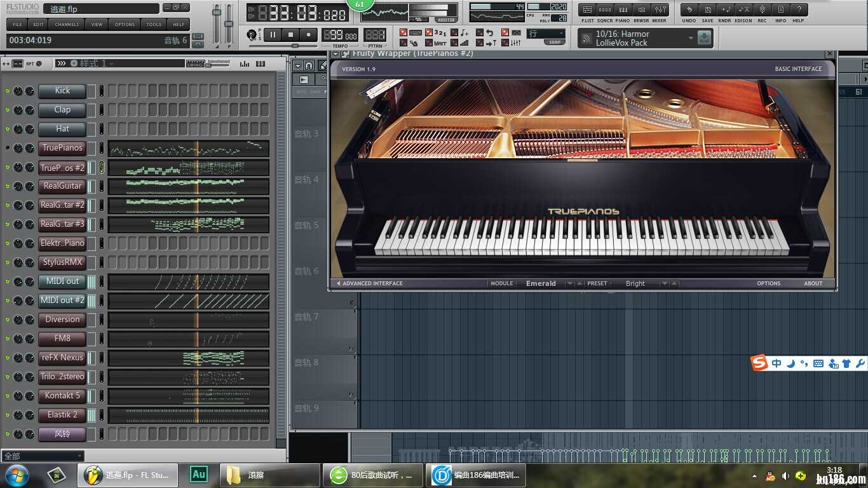This screenshot has height=488, width=868.
Task: Open the TruePianos wrapper settings gear icon
Action: click(x=346, y=53)
